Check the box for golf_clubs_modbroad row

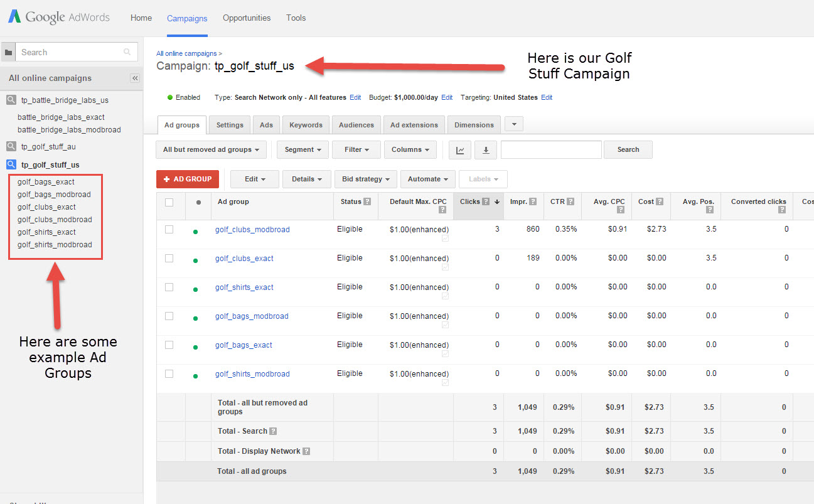169,230
